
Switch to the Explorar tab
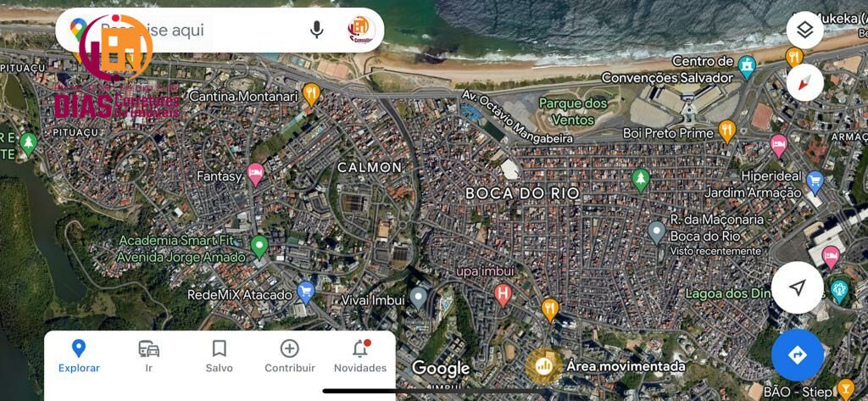79,356
